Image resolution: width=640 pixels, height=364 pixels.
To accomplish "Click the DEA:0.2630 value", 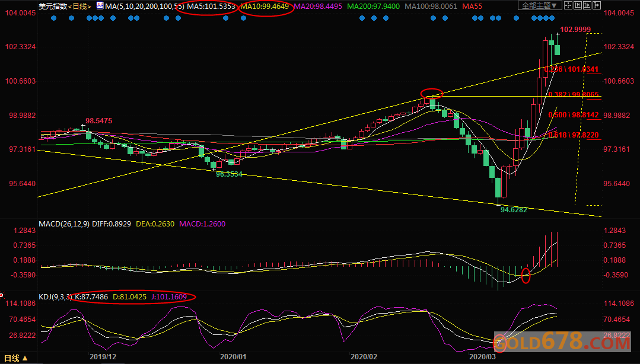I will tap(155, 223).
